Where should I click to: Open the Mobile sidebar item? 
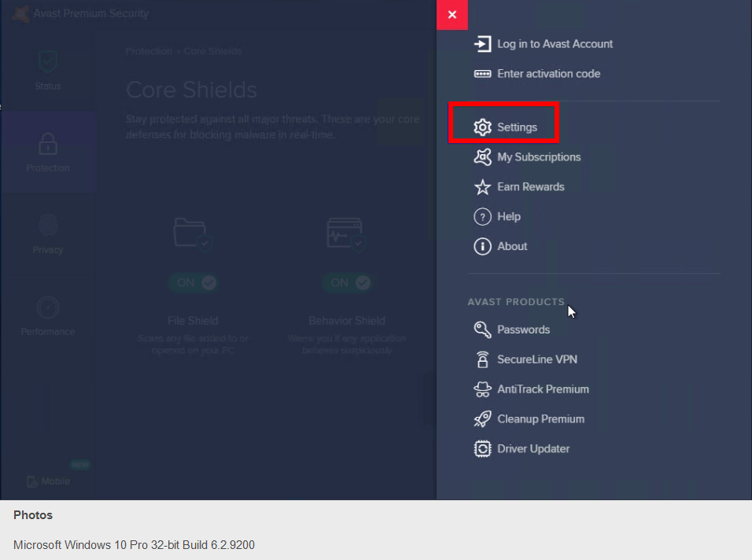pos(49,481)
